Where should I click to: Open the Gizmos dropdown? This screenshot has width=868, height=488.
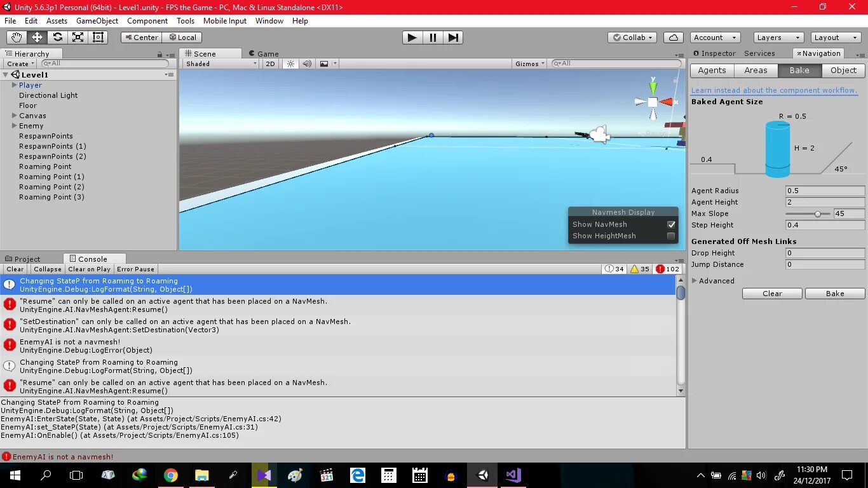pyautogui.click(x=530, y=64)
